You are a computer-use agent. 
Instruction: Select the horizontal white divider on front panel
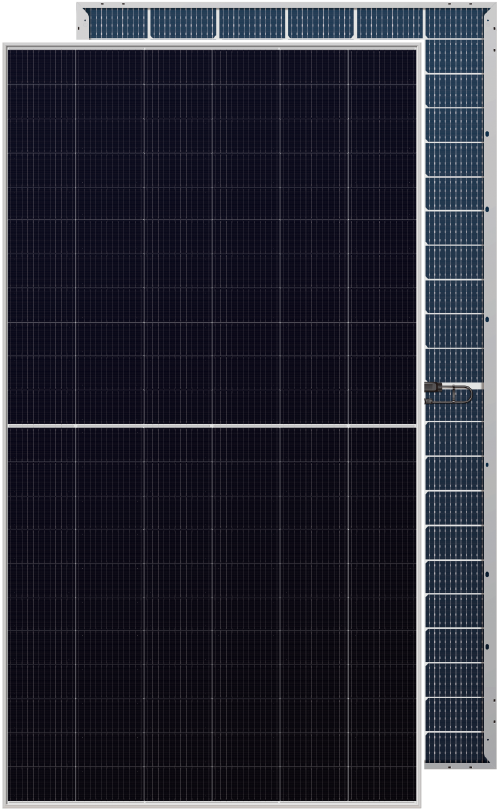coord(212,426)
